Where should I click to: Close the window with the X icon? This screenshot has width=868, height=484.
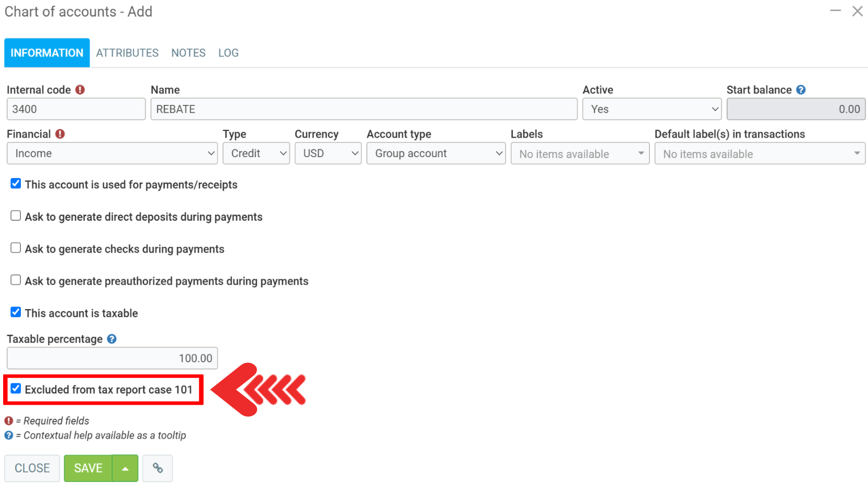(x=857, y=11)
